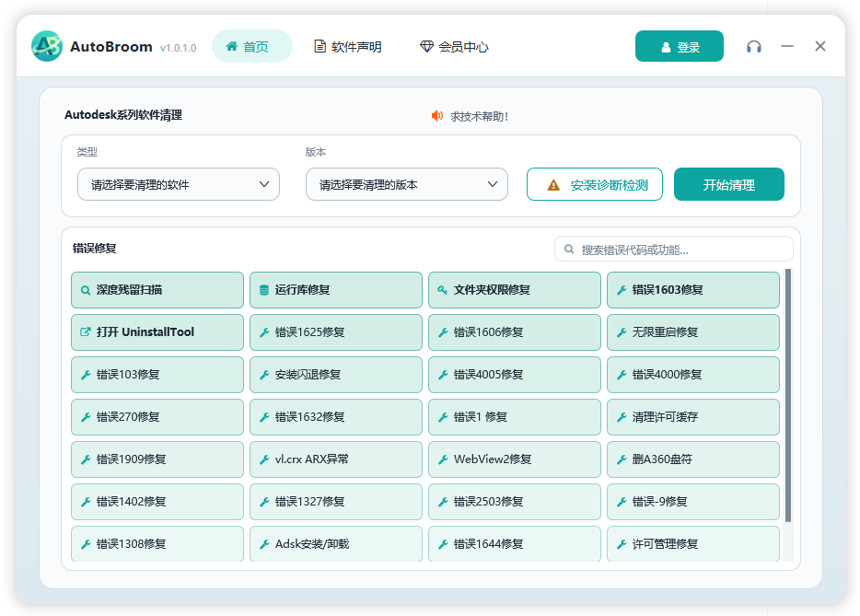
Task: Click the wrench icon on 错误1909修复
Action: tap(86, 459)
